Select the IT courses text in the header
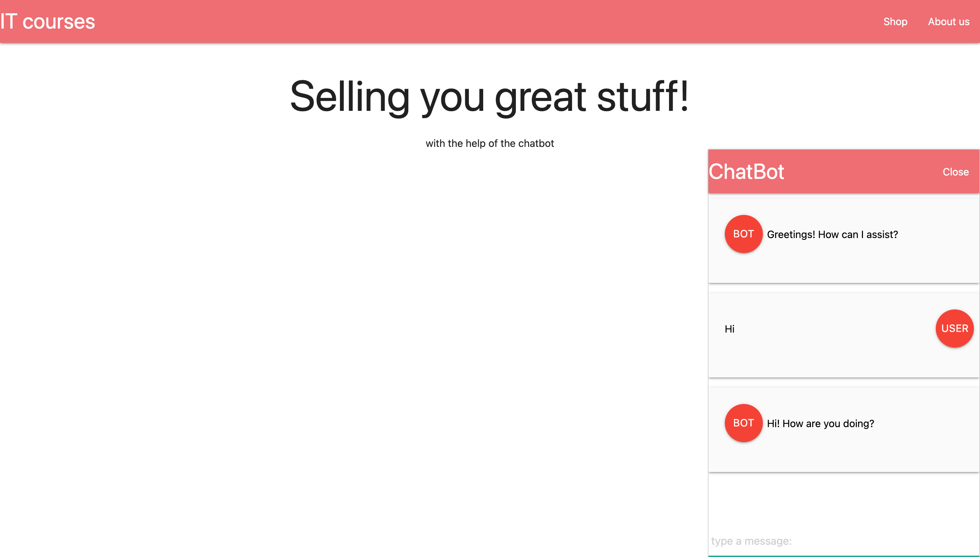 47,21
